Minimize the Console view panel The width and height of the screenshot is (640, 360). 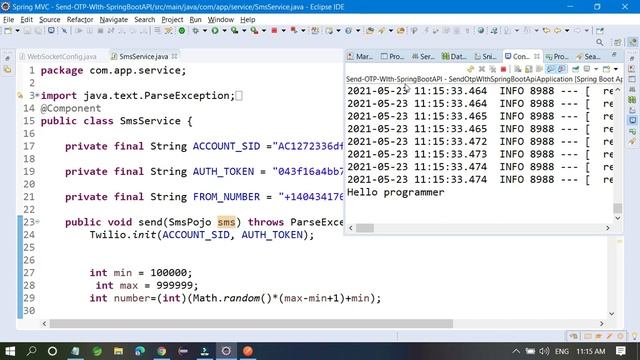(614, 54)
